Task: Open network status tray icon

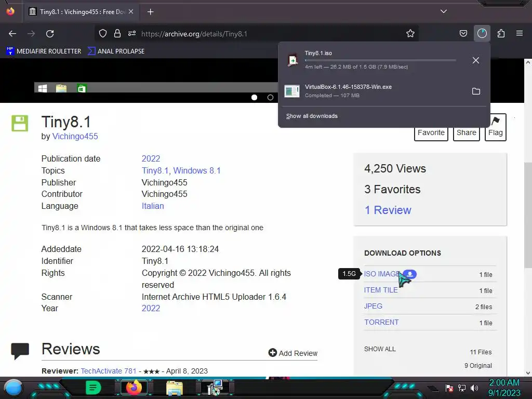Action: 462,388
